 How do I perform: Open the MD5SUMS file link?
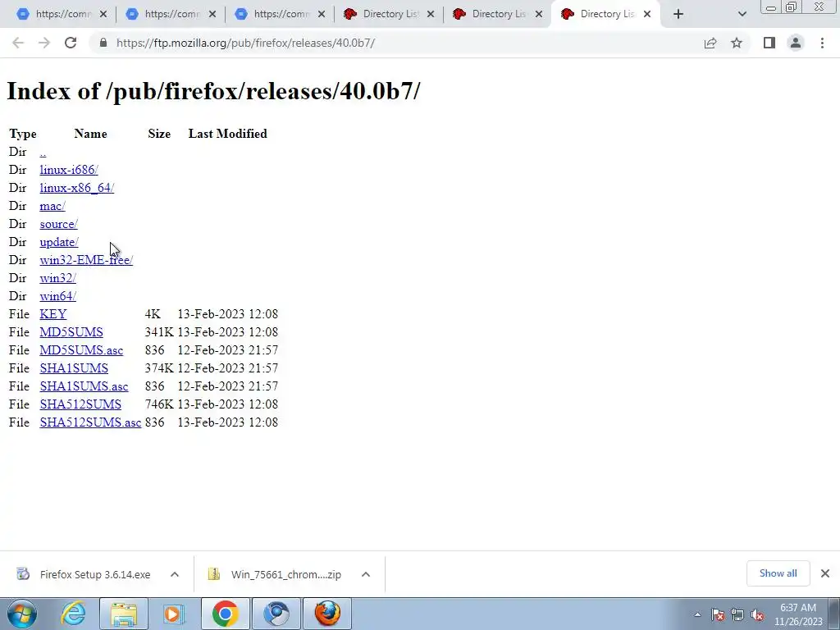point(71,332)
